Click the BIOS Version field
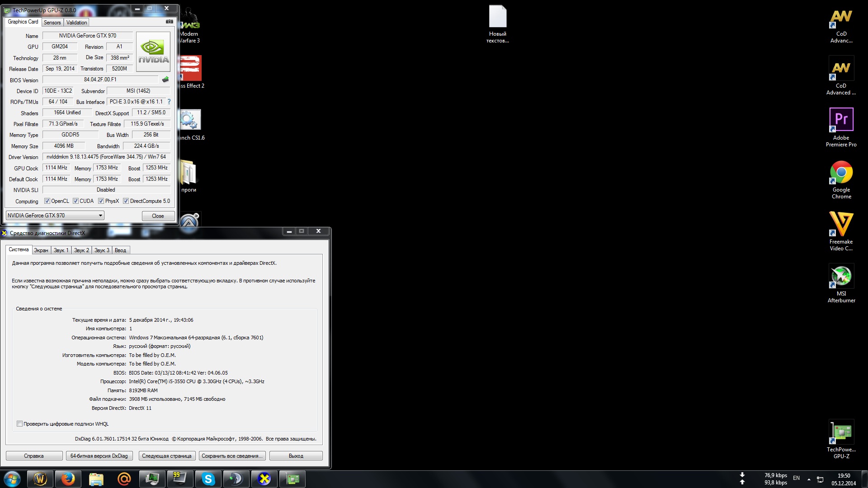 [100, 80]
